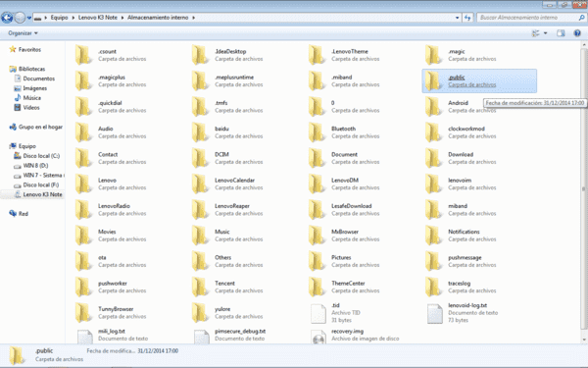Open the Organizar menu
The image size is (588, 368).
23,33
